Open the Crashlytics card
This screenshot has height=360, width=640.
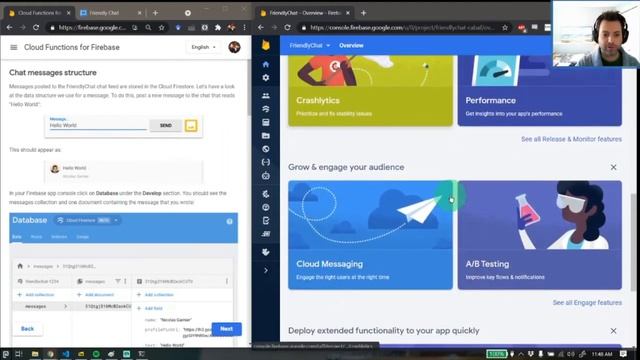370,91
